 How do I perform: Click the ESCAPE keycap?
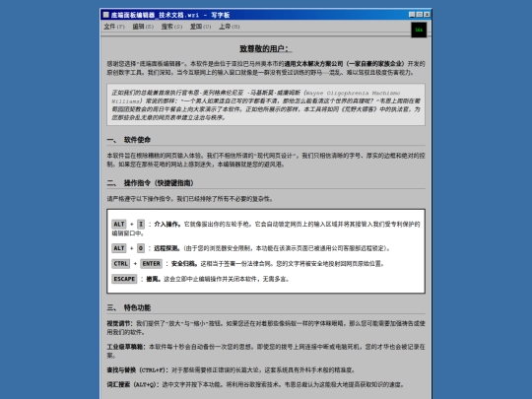(x=124, y=279)
